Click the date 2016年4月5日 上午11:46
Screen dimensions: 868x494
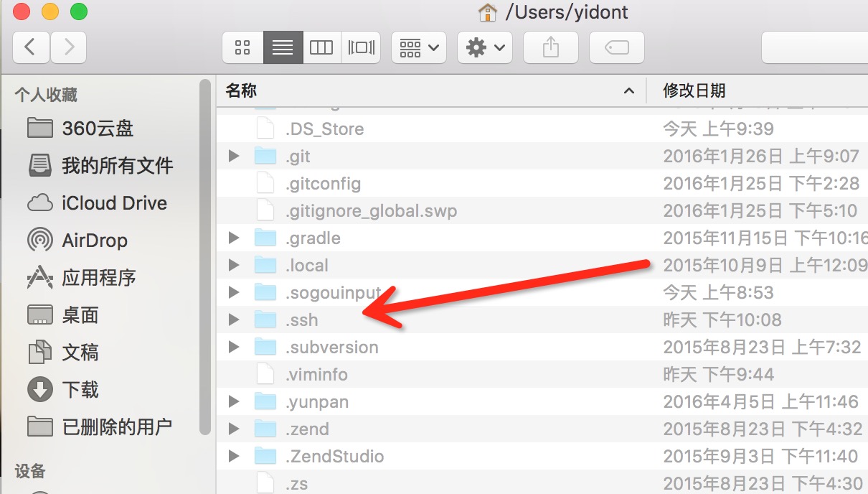760,401
